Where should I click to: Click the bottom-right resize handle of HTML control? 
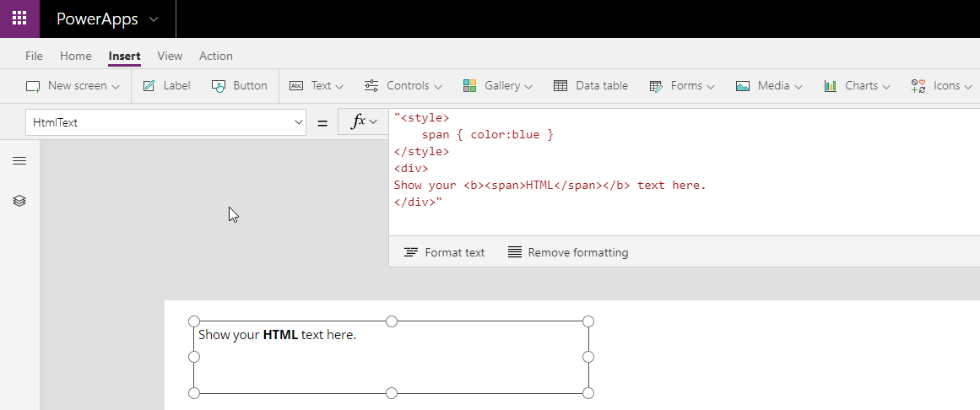pyautogui.click(x=588, y=393)
